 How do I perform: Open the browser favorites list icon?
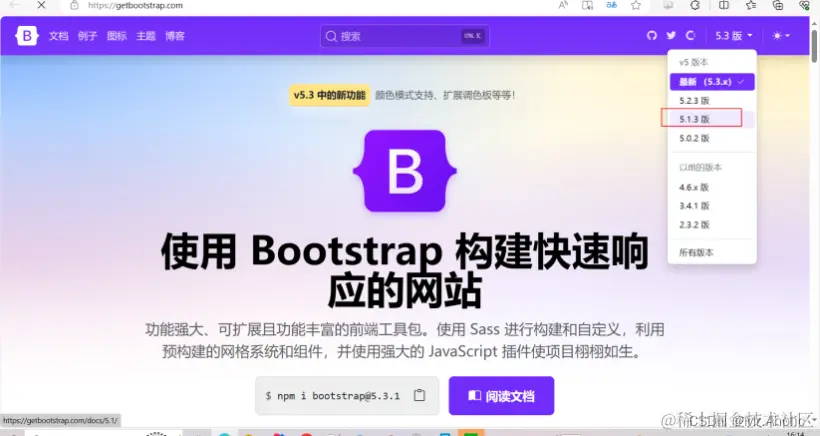tap(751, 5)
